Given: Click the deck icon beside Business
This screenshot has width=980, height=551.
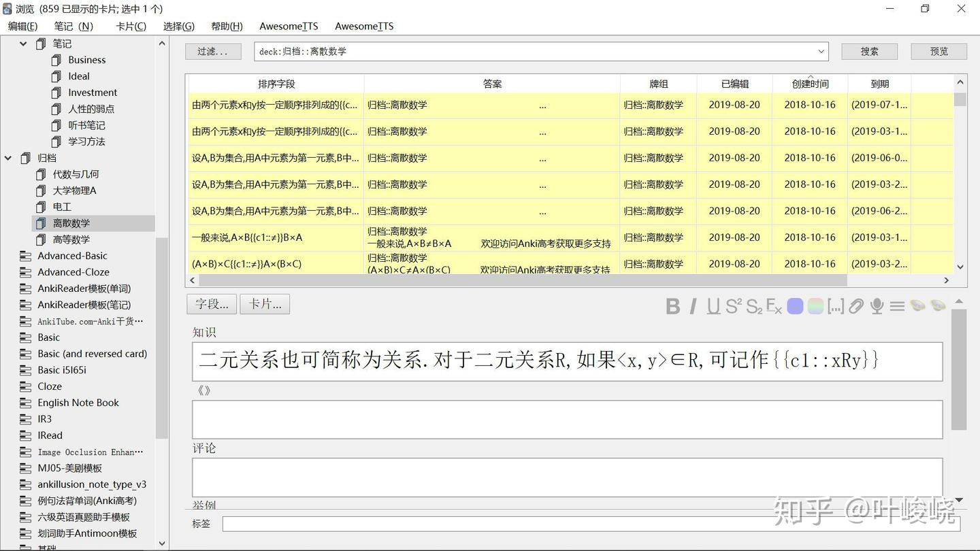Looking at the screenshot, I should (x=56, y=60).
